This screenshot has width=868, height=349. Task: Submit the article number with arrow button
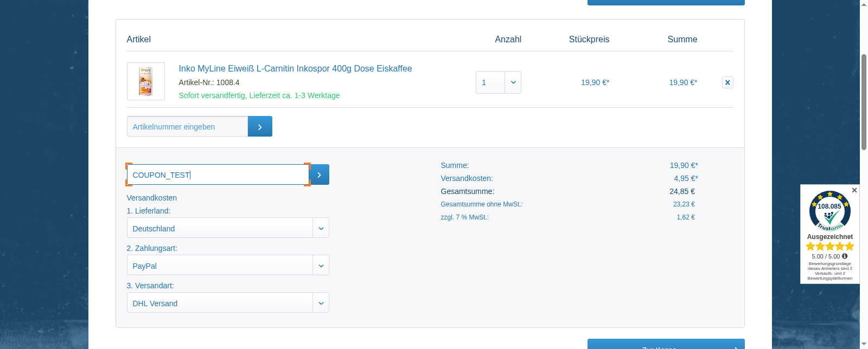pos(260,126)
